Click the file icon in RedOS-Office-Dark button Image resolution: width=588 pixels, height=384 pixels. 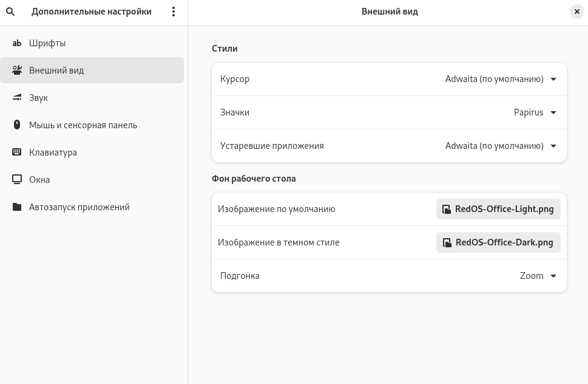pos(447,242)
